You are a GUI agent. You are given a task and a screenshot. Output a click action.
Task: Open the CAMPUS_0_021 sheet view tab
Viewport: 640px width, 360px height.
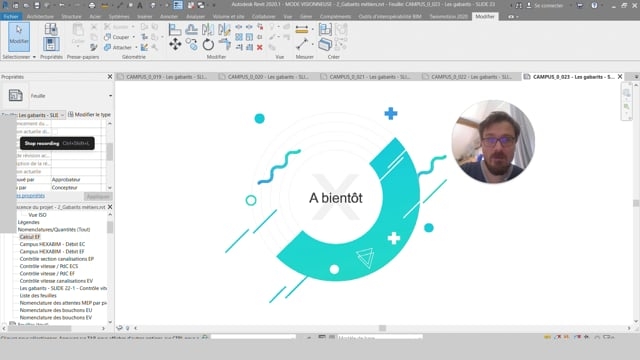pos(370,77)
